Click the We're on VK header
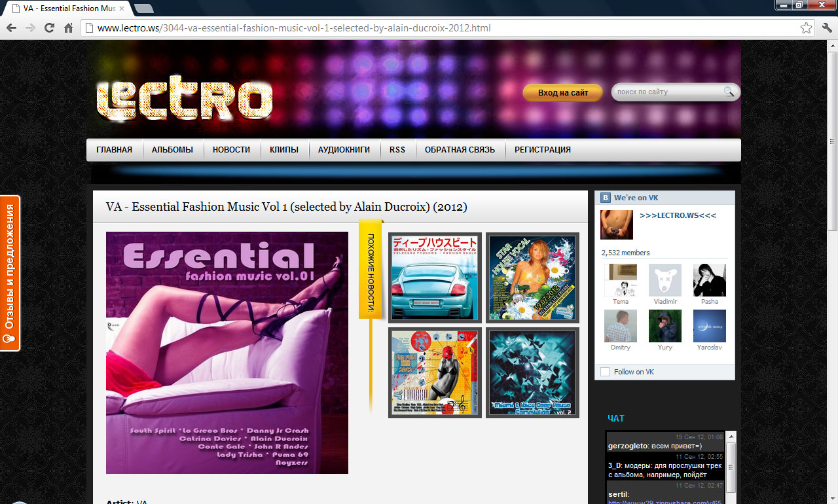Screen dimensions: 838x504 [635, 198]
